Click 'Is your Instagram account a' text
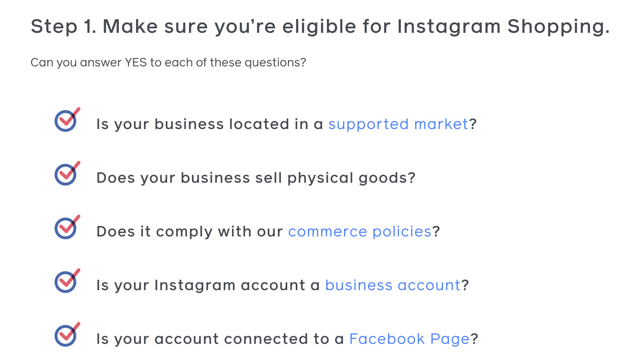631x364 pixels. click(208, 285)
